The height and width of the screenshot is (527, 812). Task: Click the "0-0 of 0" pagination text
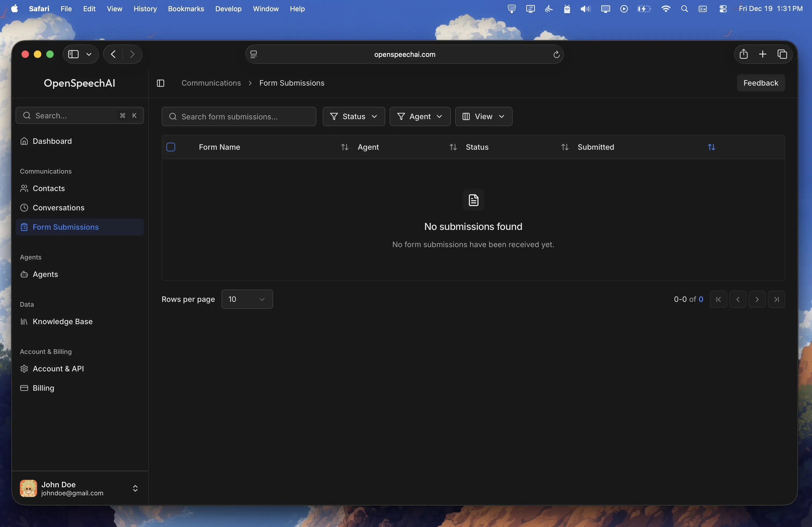click(688, 299)
